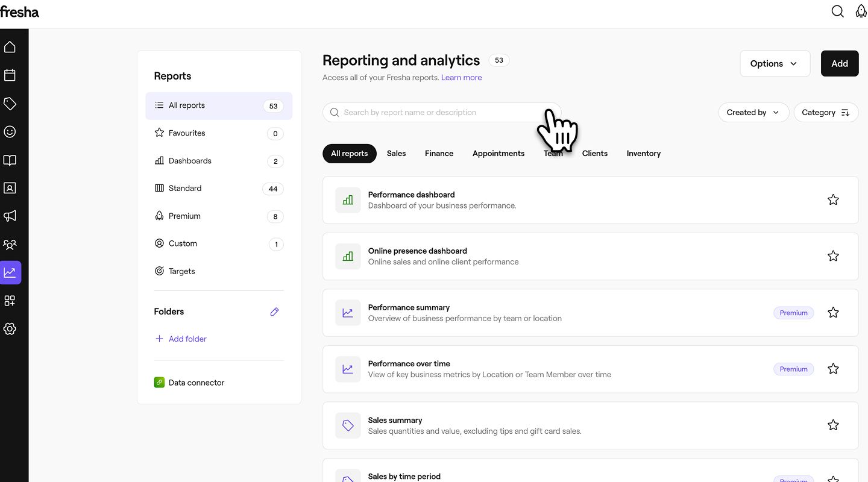This screenshot has height=482, width=868.
Task: Click the report search input field
Action: (x=434, y=113)
